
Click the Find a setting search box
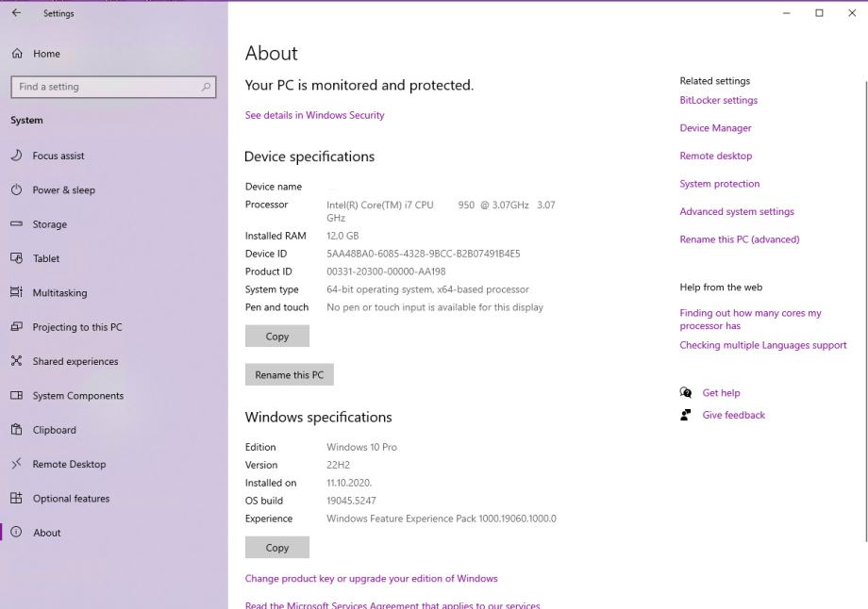pyautogui.click(x=113, y=87)
